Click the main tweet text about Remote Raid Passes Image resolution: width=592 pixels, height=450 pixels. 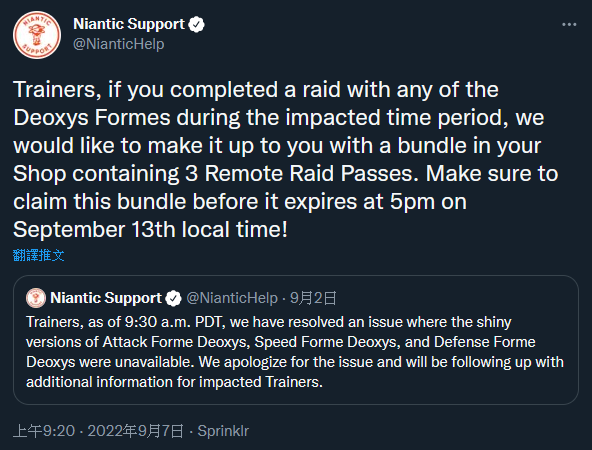pyautogui.click(x=285, y=159)
